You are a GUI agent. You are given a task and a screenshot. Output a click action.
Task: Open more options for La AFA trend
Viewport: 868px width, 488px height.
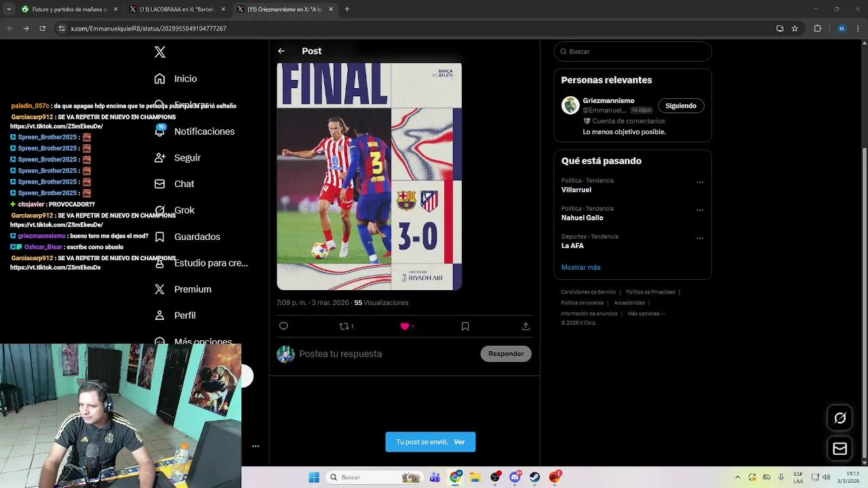click(x=700, y=238)
